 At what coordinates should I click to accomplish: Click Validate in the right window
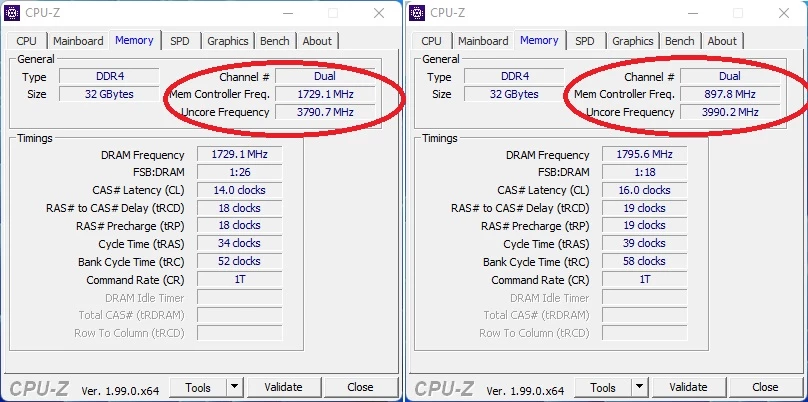688,387
